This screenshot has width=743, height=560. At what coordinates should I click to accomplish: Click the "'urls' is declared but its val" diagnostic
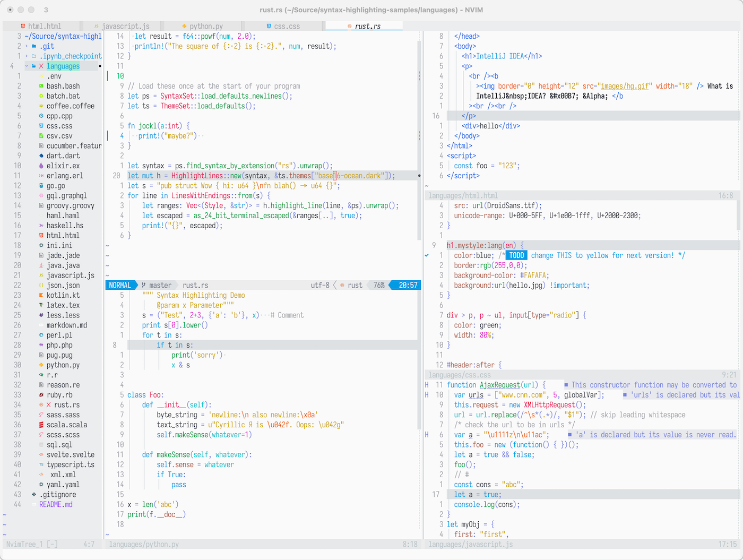pyautogui.click(x=685, y=395)
